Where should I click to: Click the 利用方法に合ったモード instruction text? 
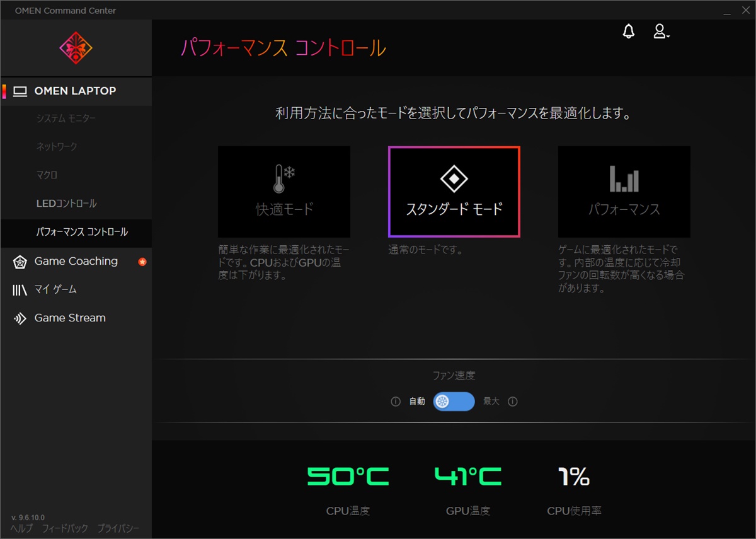(x=454, y=114)
